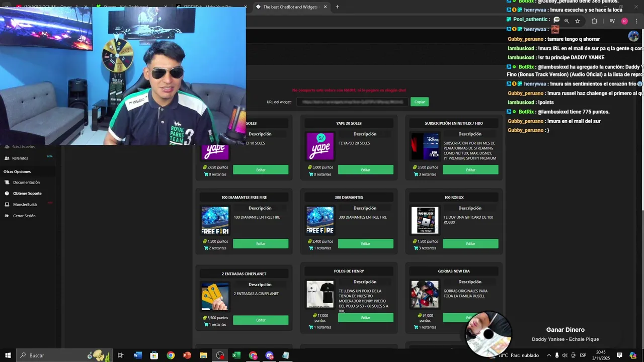Viewport: 644px width, 362px height.
Task: Click the 100 Diamantes Free Fire thumbnail
Action: click(x=215, y=220)
